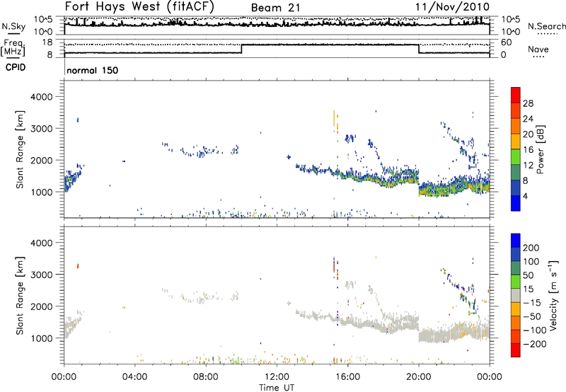Click the '12:00' time axis tick label
Screen dimensions: 566x392
tap(277, 377)
